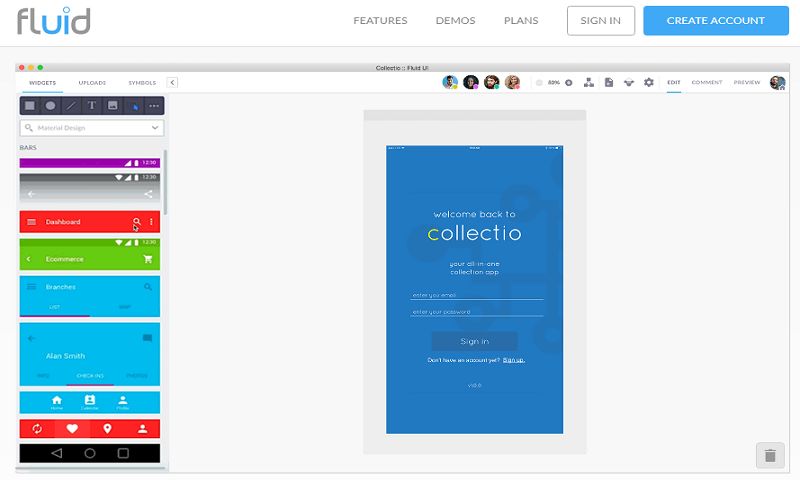The width and height of the screenshot is (800, 480).
Task: Click the zoom out minus button
Action: [539, 82]
